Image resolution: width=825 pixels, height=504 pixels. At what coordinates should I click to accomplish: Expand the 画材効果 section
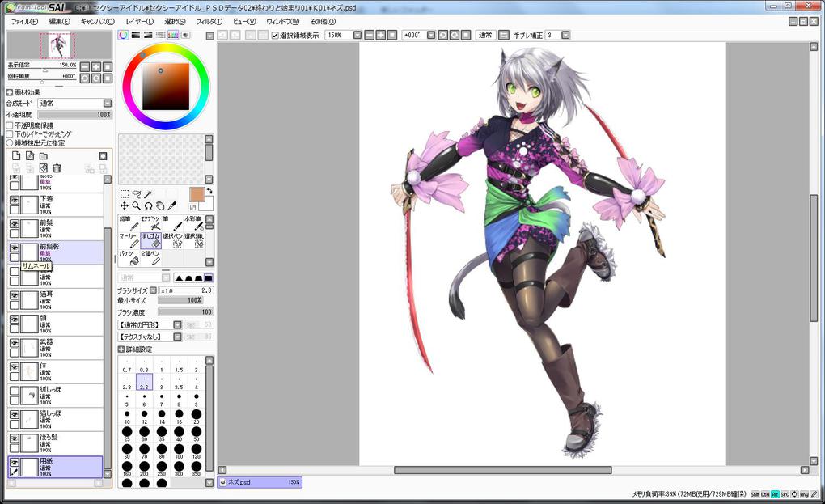[10, 92]
